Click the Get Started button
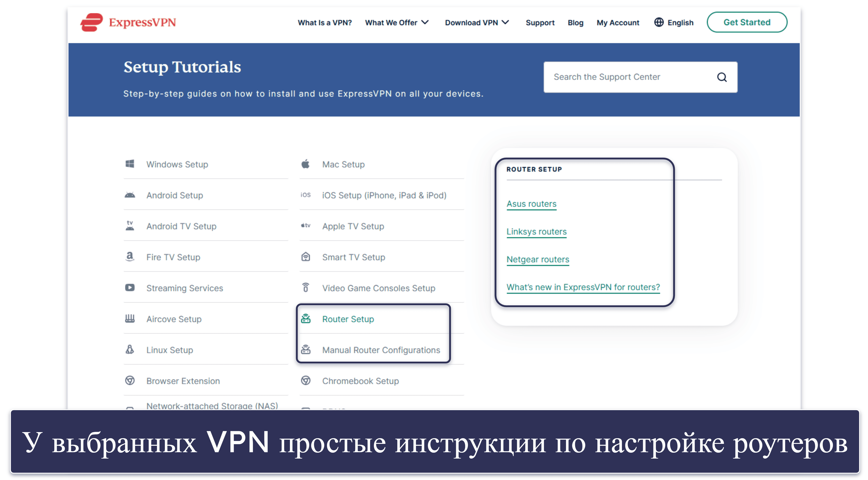This screenshot has width=868, height=480. point(747,22)
